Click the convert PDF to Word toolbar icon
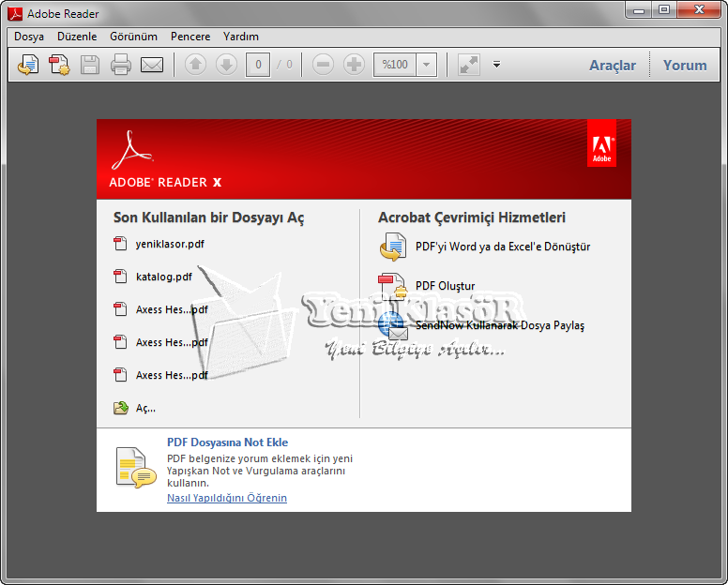Viewport: 728px width, 585px height. pyautogui.click(x=28, y=65)
